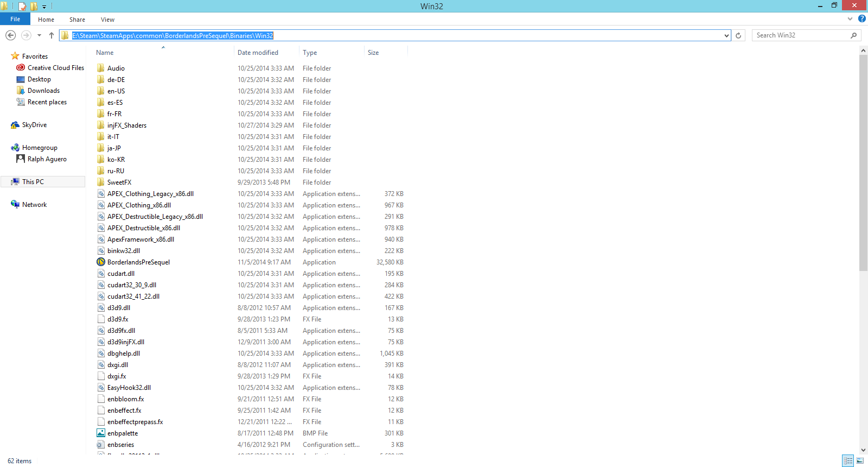This screenshot has width=868, height=467.
Task: Click the Favorites star icon
Action: (x=15, y=56)
